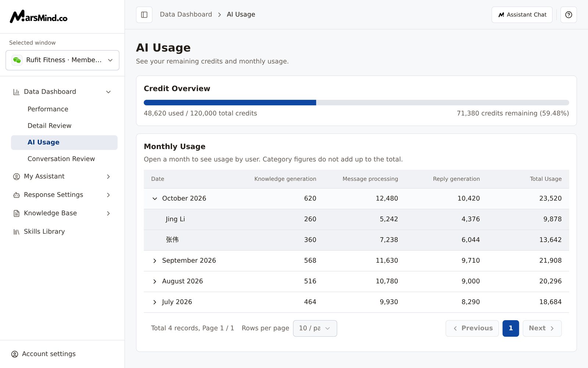Click the Total Usage column header
588x368 pixels.
click(546, 179)
